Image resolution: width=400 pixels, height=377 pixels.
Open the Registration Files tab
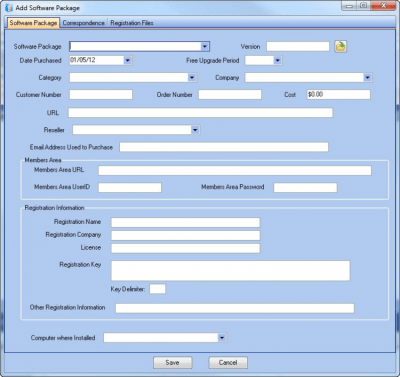pyautogui.click(x=132, y=23)
